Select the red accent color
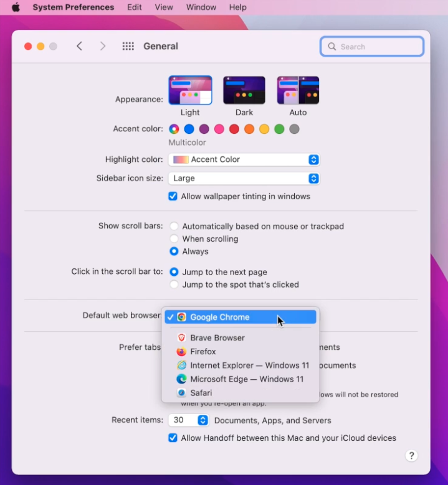 point(234,129)
